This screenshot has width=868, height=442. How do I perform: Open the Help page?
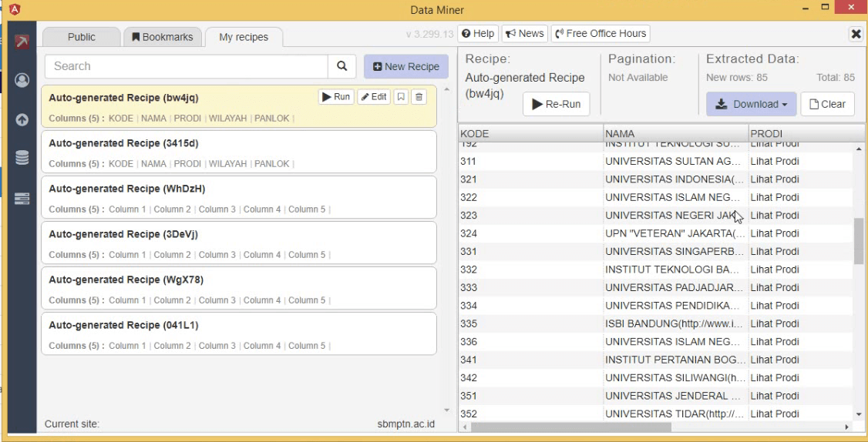pyautogui.click(x=477, y=34)
